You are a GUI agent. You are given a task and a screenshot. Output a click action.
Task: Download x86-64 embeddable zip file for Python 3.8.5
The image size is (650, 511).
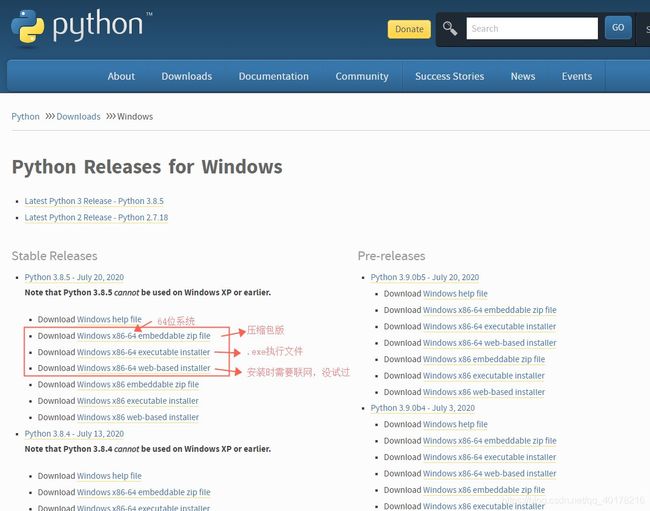(x=144, y=336)
